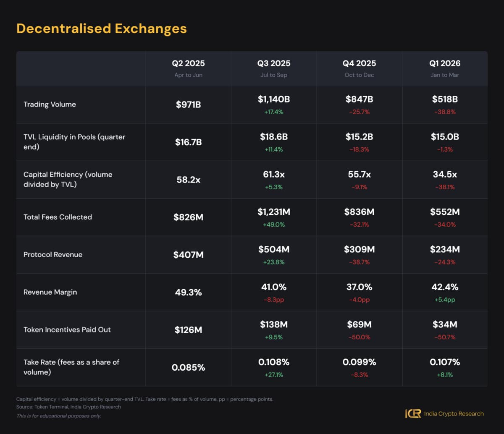Select the Q3 2025 column header

pyautogui.click(x=274, y=63)
